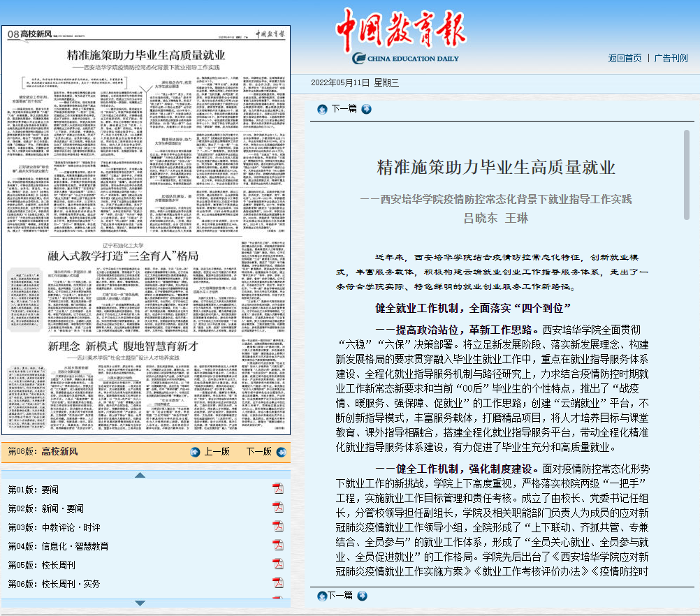This screenshot has width=700, height=616.
Task: Click author names 吕晓东 王琳
Action: (x=496, y=219)
